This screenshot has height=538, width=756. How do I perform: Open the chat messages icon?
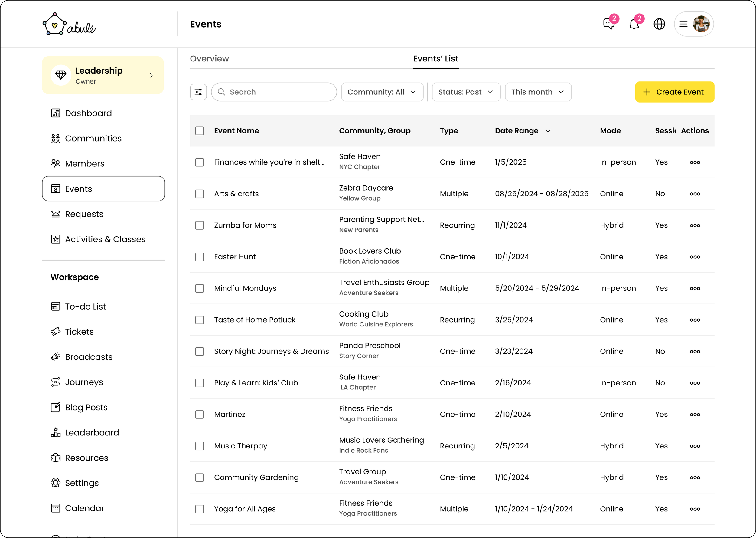pyautogui.click(x=609, y=24)
